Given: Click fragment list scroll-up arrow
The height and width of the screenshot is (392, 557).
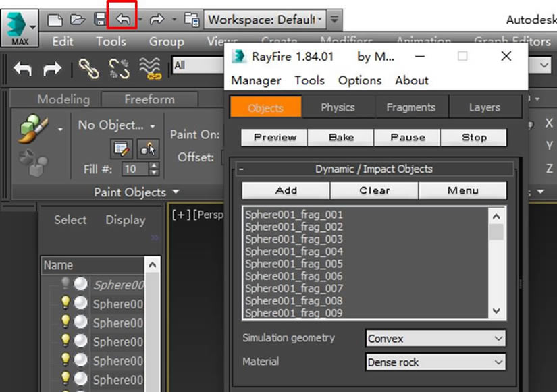Looking at the screenshot, I should click(x=496, y=216).
